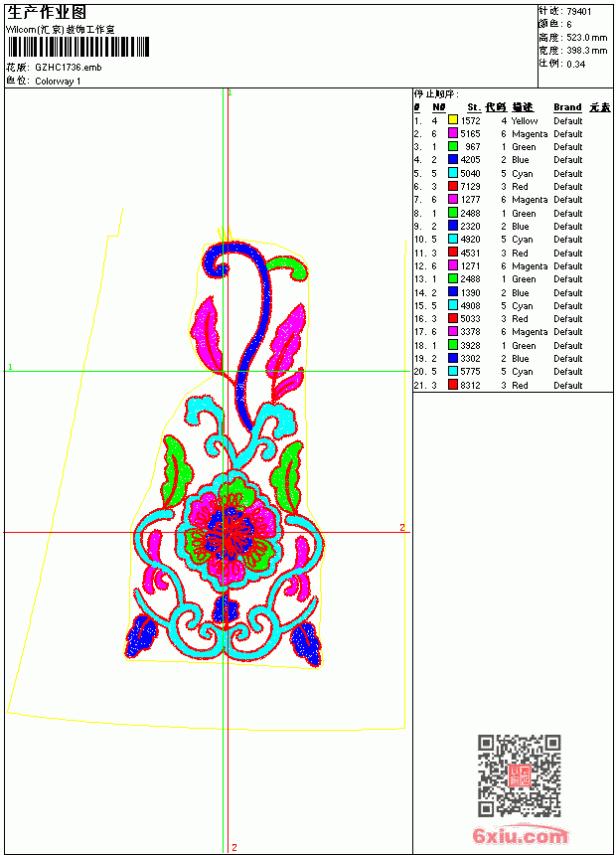Click the green swatch beside stitch count 967
Viewport: 616px width, 855px height.
[452, 146]
